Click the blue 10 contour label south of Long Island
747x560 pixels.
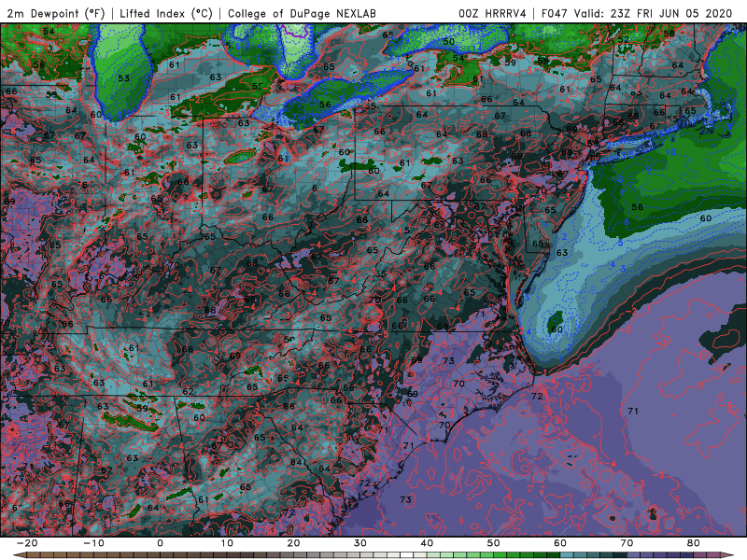(670, 152)
